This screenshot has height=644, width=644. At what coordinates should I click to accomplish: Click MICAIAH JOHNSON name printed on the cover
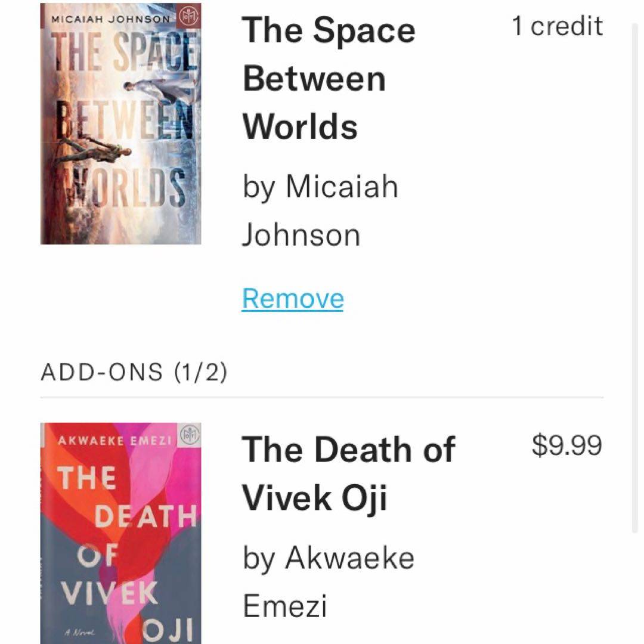tap(111, 18)
